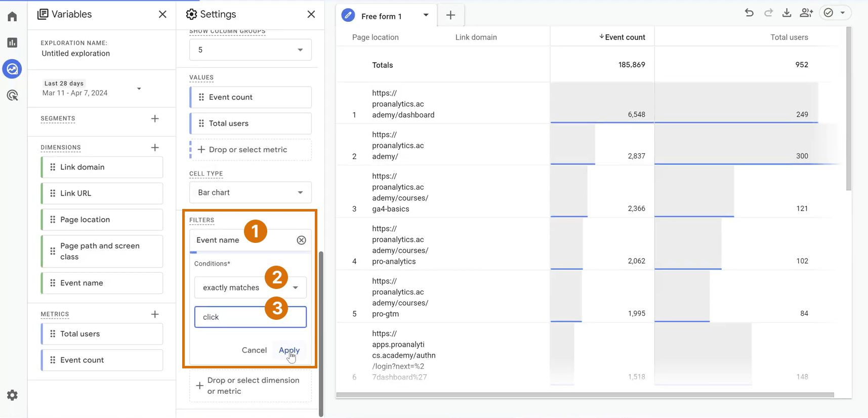The image size is (868, 418).
Task: Add a new metric with plus icon
Action: (x=155, y=314)
